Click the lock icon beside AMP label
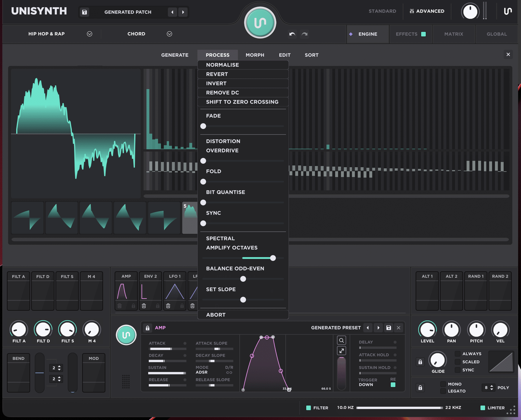 tap(148, 328)
